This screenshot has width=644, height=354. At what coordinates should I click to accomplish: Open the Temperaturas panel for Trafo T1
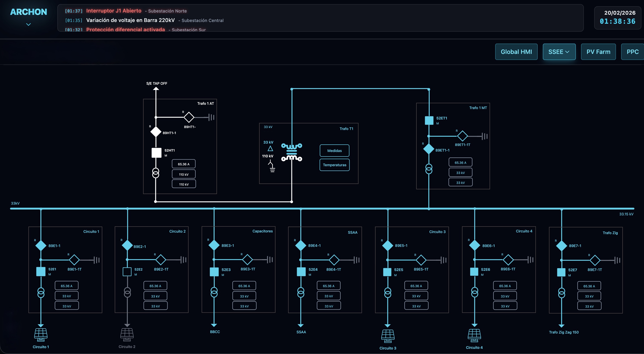(334, 165)
